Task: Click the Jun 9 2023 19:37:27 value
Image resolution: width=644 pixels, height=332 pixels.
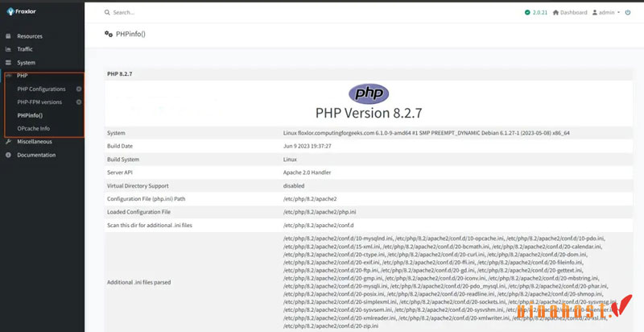Action: (x=308, y=147)
